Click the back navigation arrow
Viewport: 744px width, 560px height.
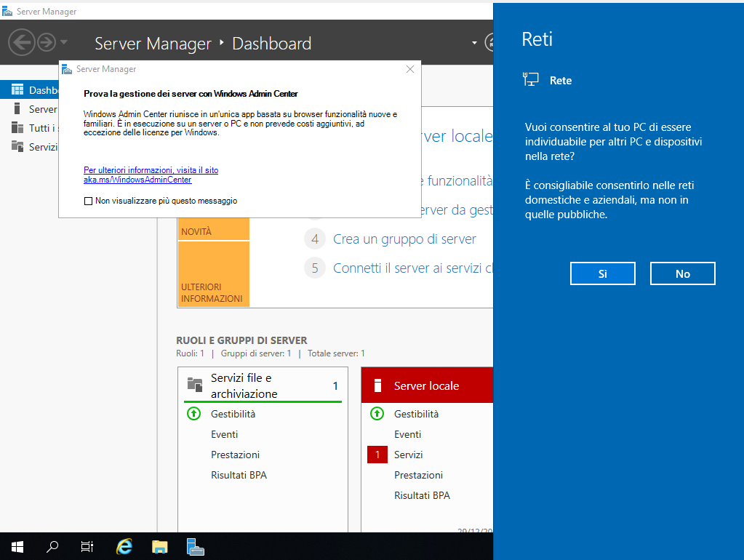tap(21, 43)
